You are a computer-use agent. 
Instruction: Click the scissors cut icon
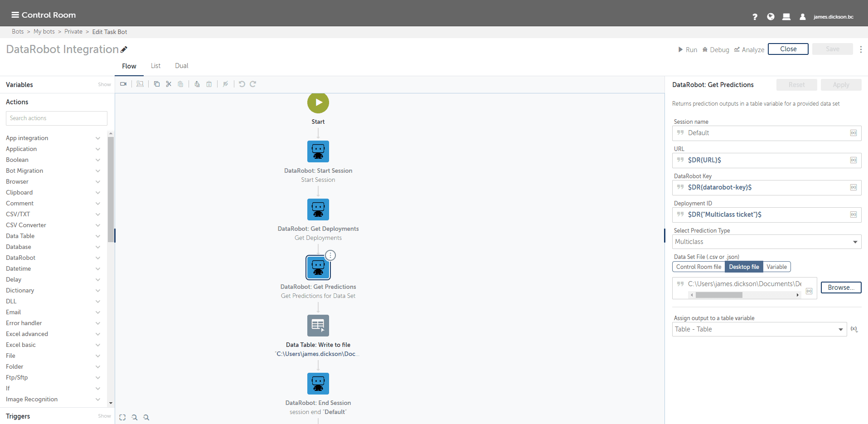pos(169,84)
